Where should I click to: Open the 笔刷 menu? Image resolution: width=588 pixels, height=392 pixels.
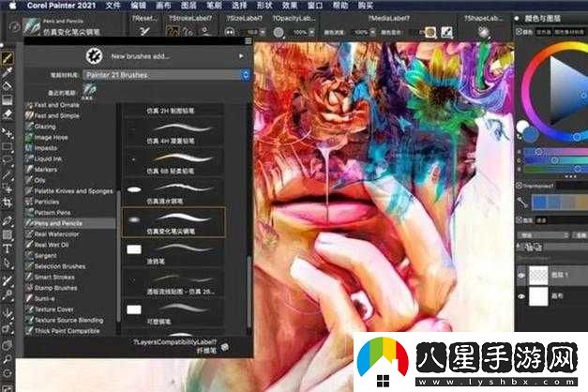tap(214, 6)
